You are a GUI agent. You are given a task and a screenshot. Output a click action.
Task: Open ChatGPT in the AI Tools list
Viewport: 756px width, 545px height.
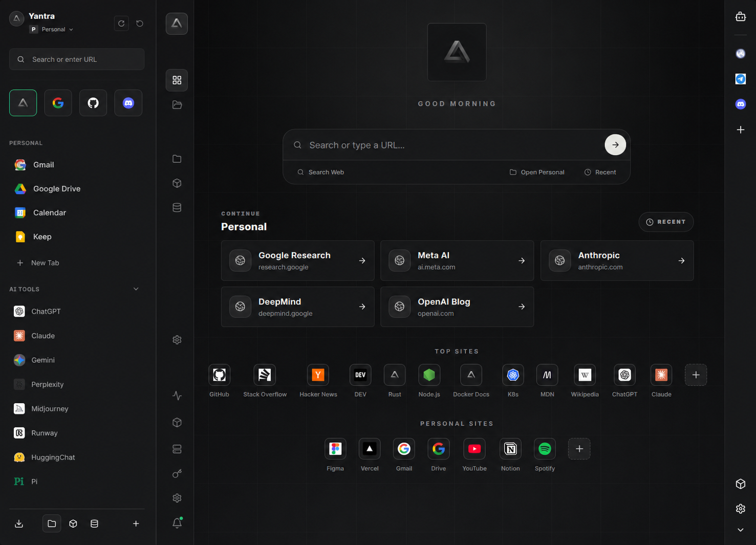click(77, 311)
